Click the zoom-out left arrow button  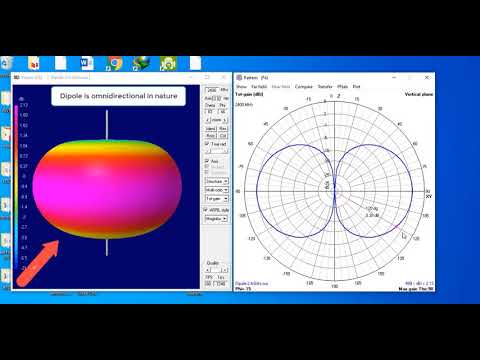pyautogui.click(x=207, y=120)
